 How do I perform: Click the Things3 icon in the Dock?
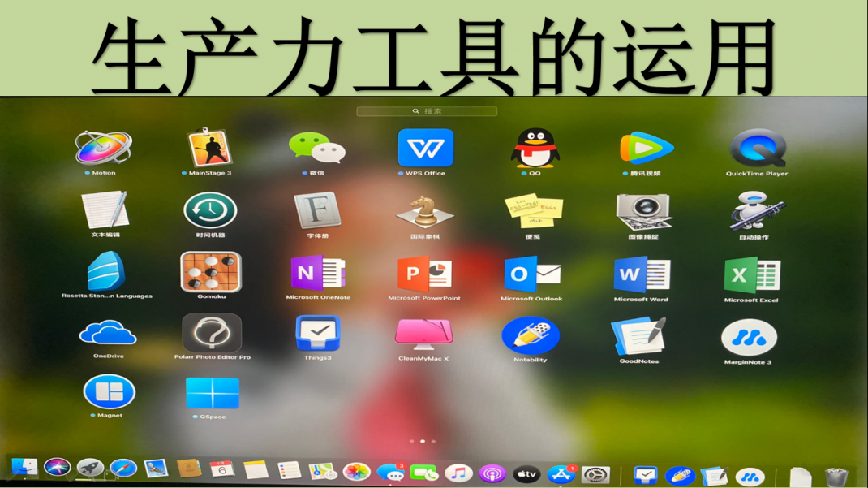[x=645, y=475]
